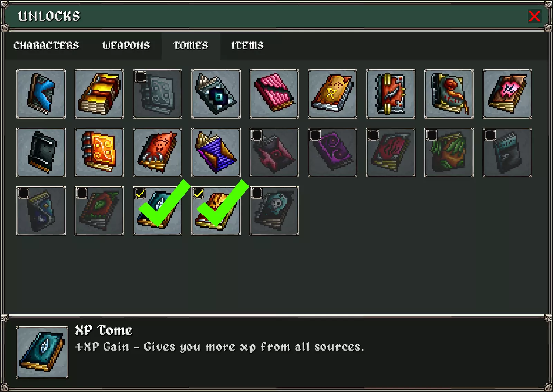
Task: Select the red tome with gold clasps
Action: [391, 94]
